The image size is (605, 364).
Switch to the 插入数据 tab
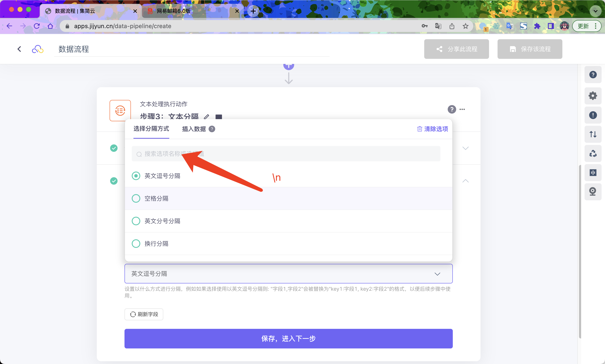[x=194, y=129]
